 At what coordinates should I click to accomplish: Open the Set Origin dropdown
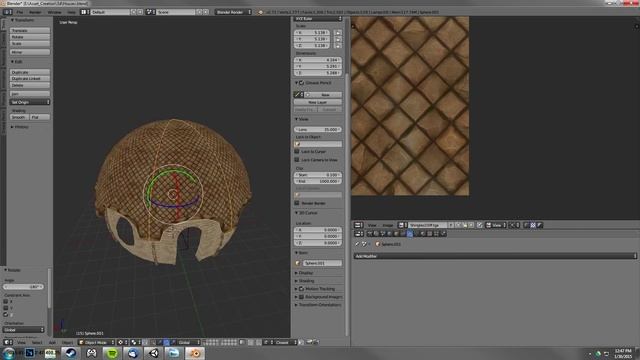click(x=30, y=102)
